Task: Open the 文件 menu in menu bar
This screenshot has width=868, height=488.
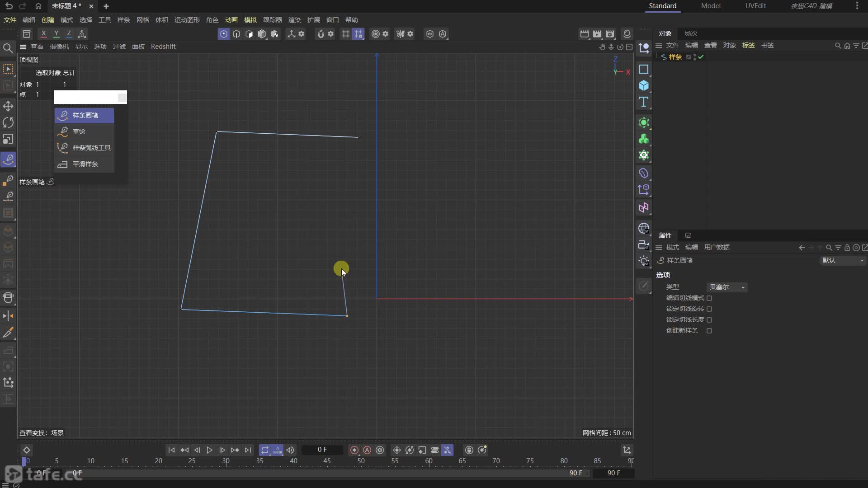Action: [x=10, y=20]
